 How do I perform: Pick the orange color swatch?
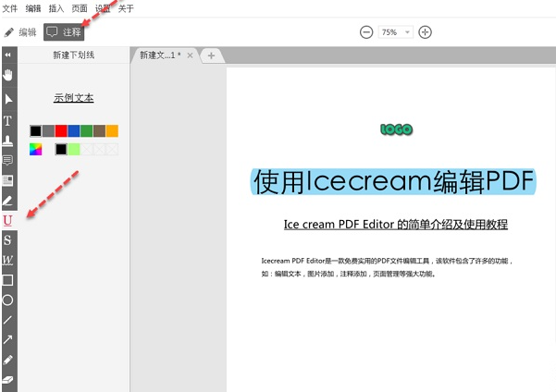[x=112, y=130]
